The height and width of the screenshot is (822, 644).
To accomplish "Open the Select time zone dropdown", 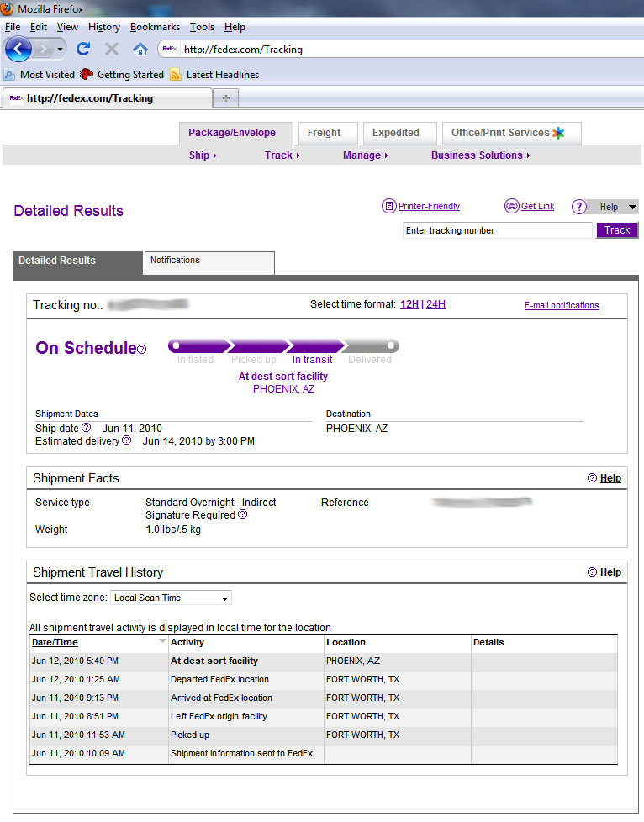I will 172,598.
